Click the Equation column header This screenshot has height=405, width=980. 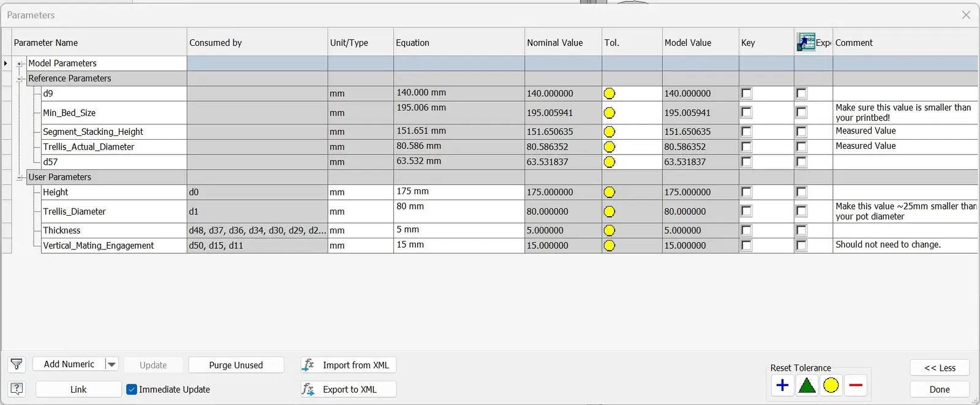[x=458, y=43]
